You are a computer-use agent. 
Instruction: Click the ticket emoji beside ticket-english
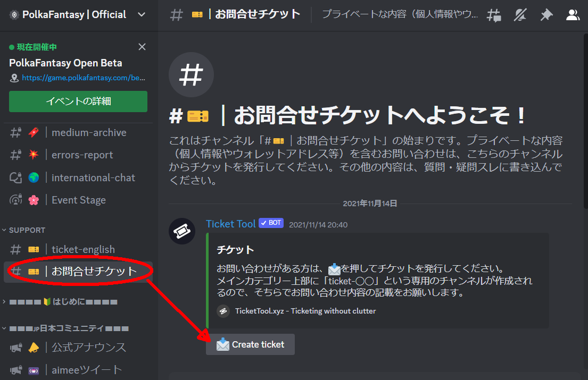[34, 249]
